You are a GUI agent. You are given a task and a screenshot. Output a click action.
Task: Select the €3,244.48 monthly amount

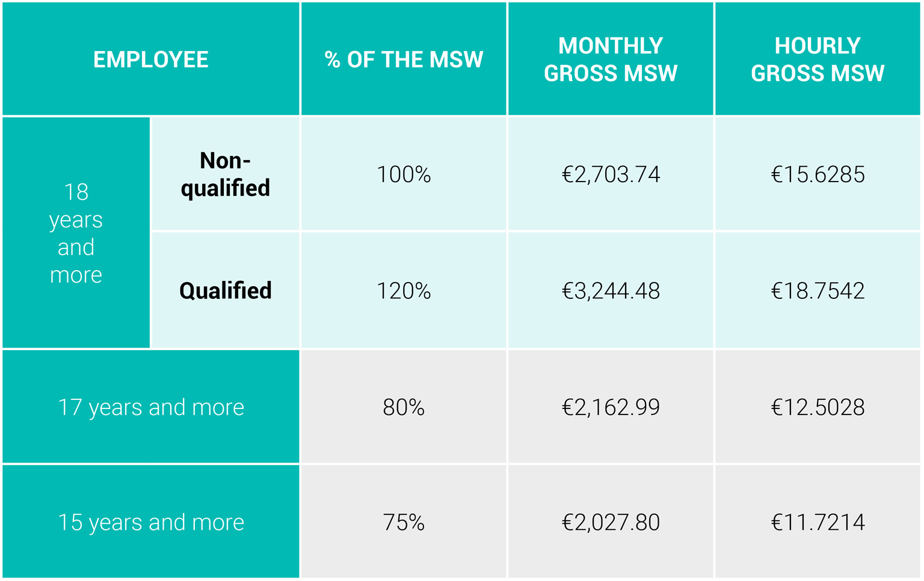pos(611,291)
